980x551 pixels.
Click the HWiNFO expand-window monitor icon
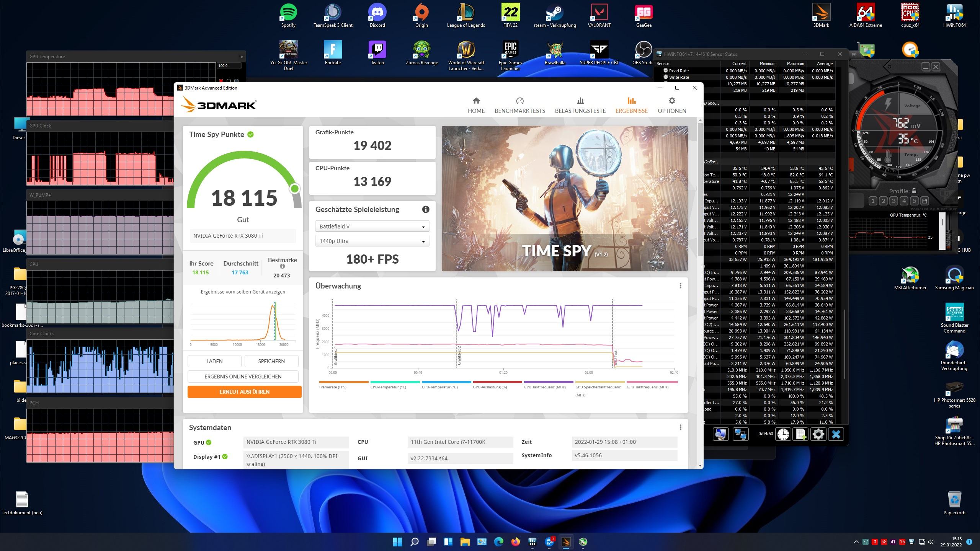pyautogui.click(x=720, y=434)
